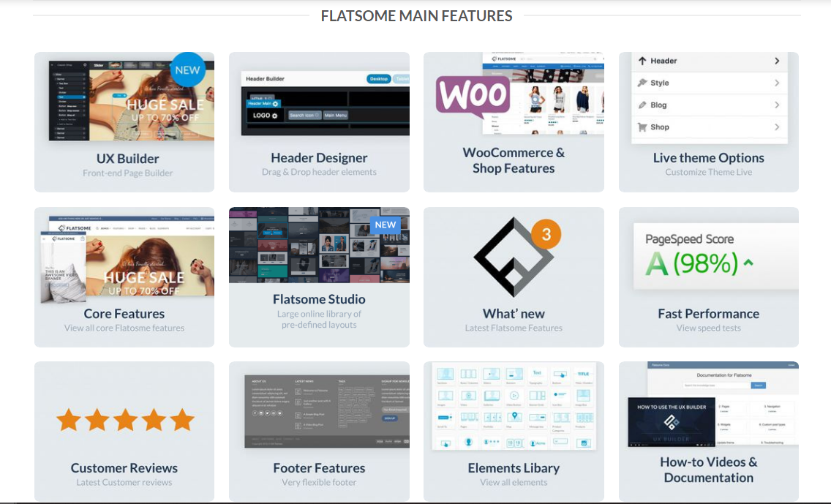The height and width of the screenshot is (504, 831).
Task: Select the Desktop button in Header Builder preview
Action: click(x=379, y=79)
